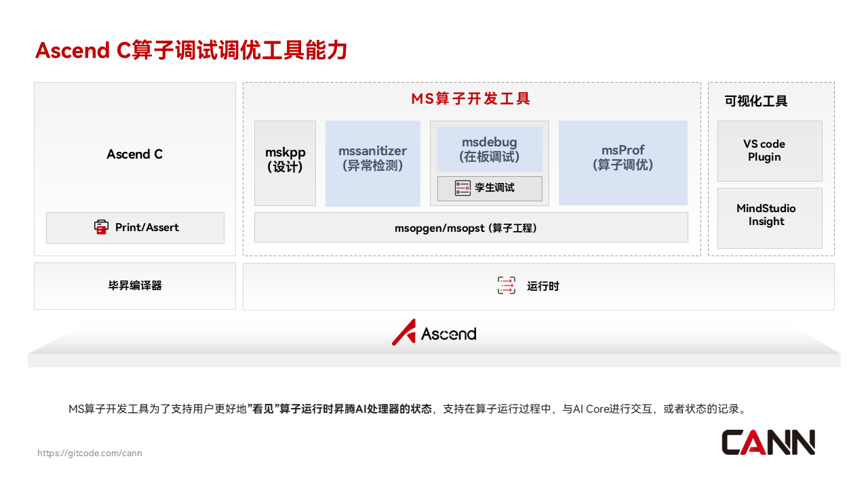Click the red Ascend logo mark
Screen dimensions: 868x488
coord(404,332)
